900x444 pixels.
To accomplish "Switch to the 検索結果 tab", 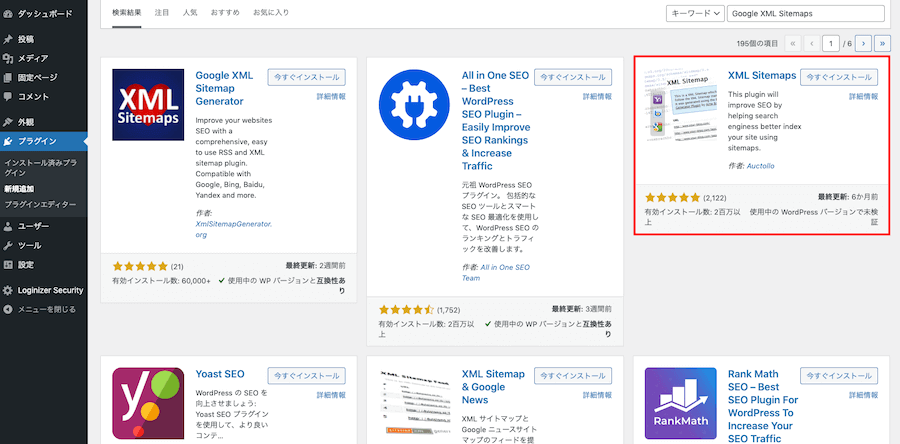I will coord(127,13).
